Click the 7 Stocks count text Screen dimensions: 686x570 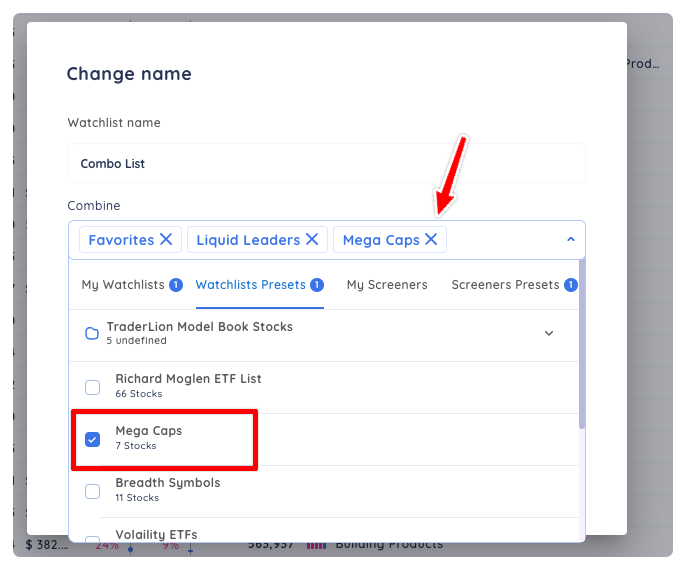(136, 446)
